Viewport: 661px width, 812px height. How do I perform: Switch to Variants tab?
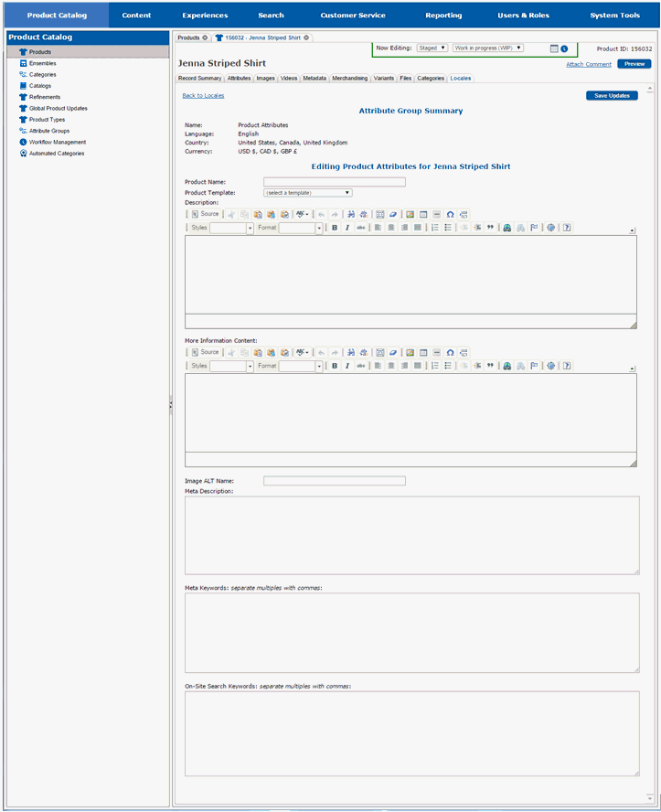point(384,79)
